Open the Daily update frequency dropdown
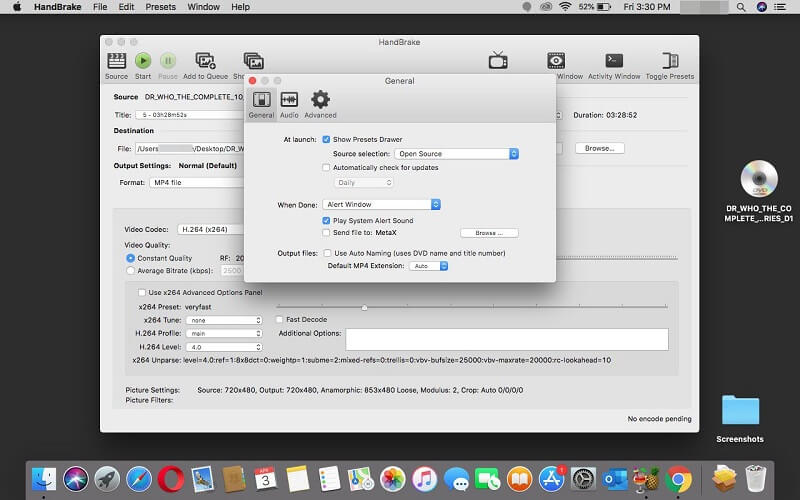This screenshot has width=800, height=500. pyautogui.click(x=364, y=183)
